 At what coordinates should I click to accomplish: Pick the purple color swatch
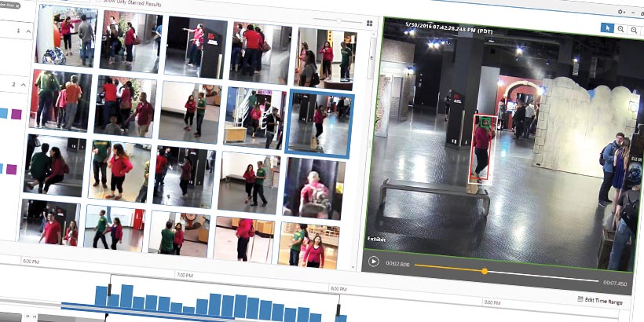tap(16, 115)
